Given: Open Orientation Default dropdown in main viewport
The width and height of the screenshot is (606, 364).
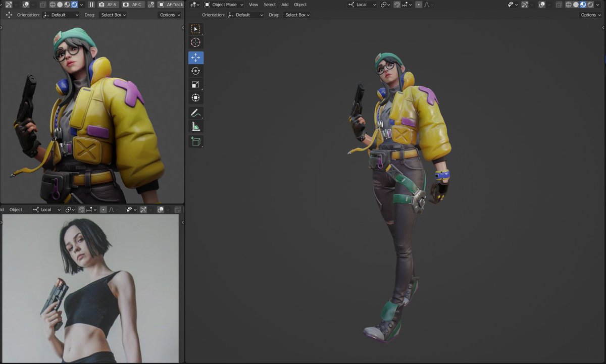Looking at the screenshot, I should (x=245, y=15).
